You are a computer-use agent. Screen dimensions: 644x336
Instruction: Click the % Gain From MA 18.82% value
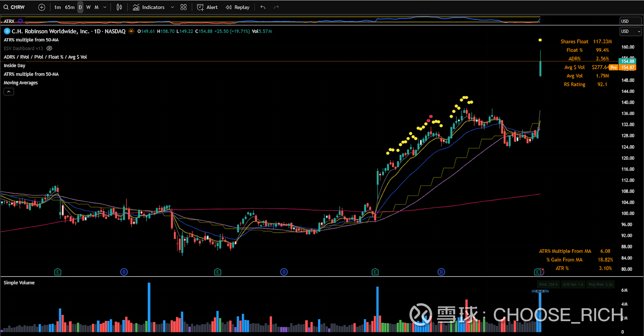click(x=605, y=260)
